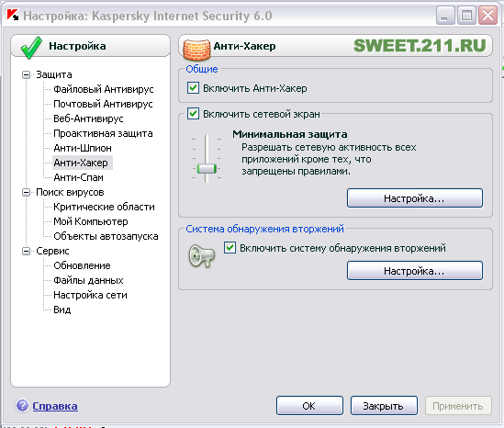504x428 pixels.
Task: Click the green checkmark Настройка icon
Action: pos(31,47)
